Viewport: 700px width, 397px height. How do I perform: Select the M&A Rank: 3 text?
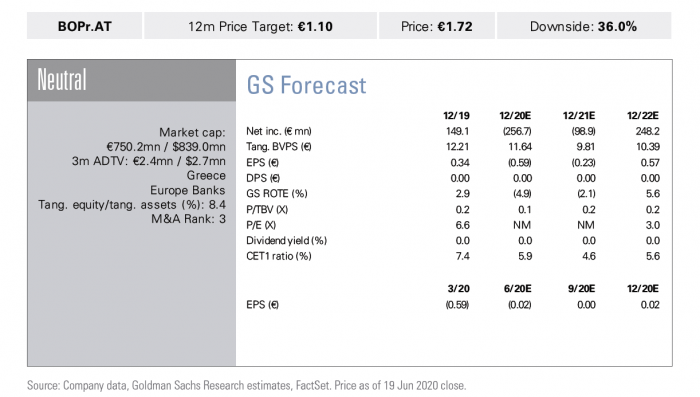(188, 219)
